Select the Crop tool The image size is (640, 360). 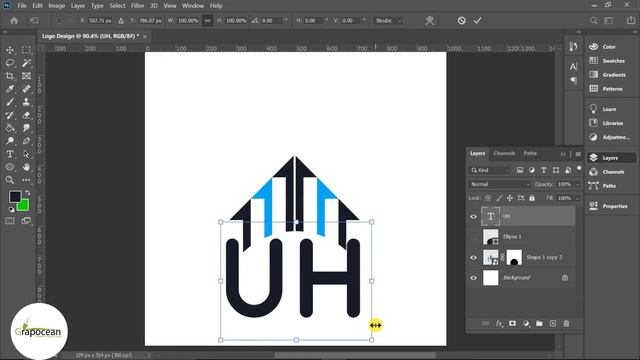[x=10, y=76]
